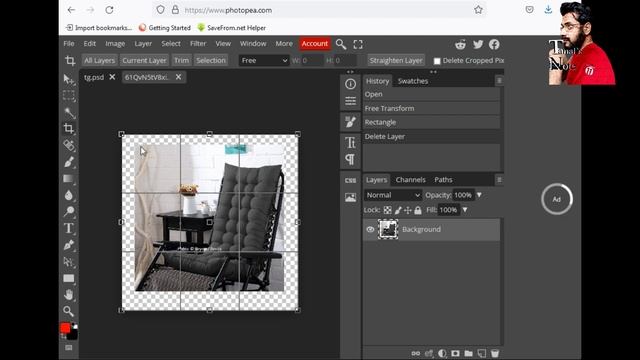Viewport: 640px width, 360px height.
Task: Open the Character panel icon
Action: (x=350, y=142)
